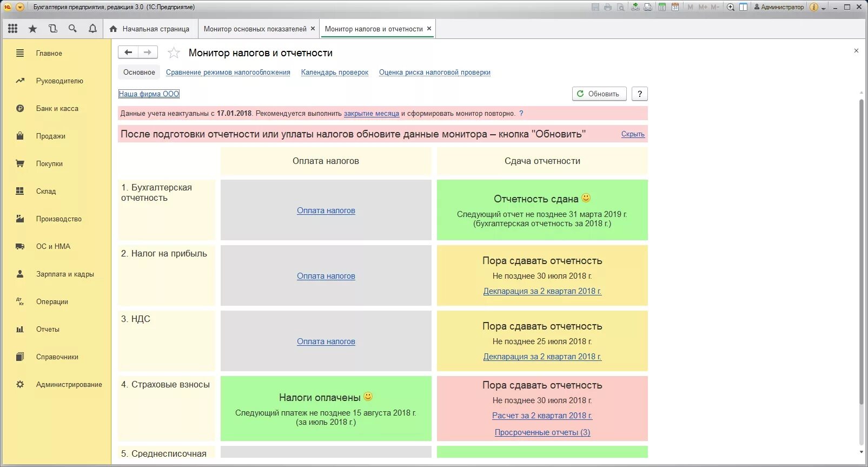Click the vertical scrollbar of the monitor
868x467 pixels.
tap(862, 252)
